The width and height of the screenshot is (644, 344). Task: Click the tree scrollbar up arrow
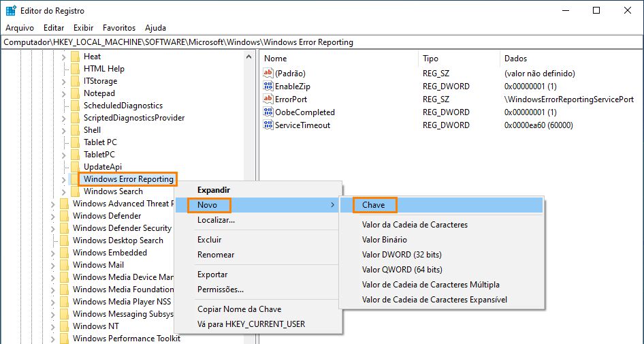tap(249, 57)
